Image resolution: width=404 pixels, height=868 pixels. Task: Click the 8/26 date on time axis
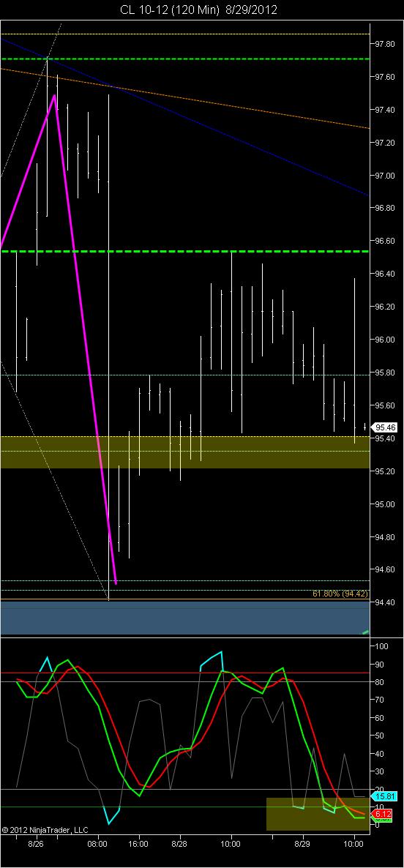point(37,844)
